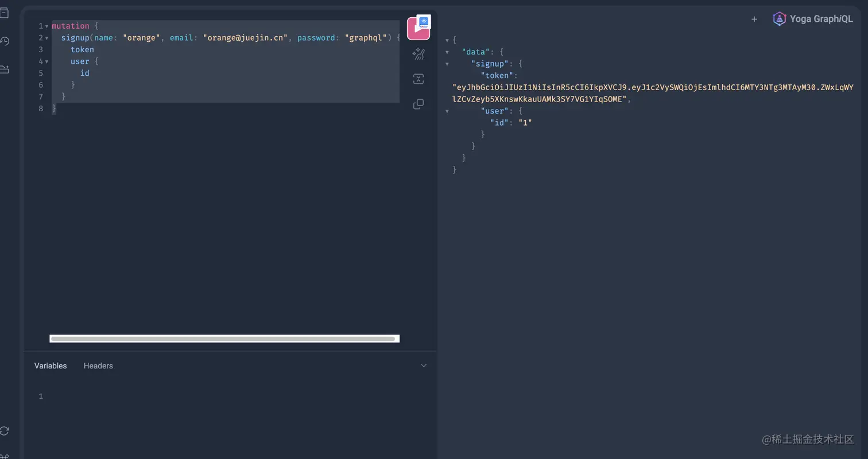Fold the user block on line 4

[46, 61]
